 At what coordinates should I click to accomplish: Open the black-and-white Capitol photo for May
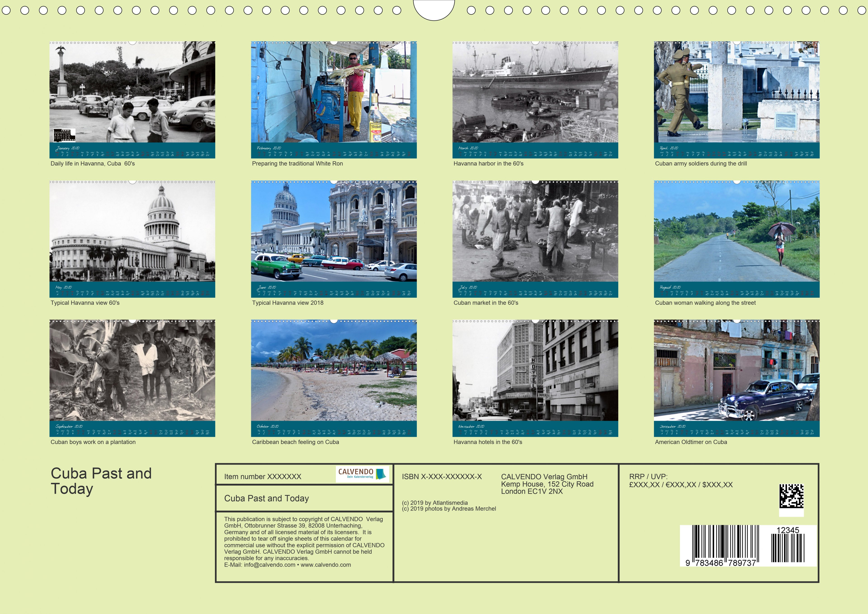132,232
